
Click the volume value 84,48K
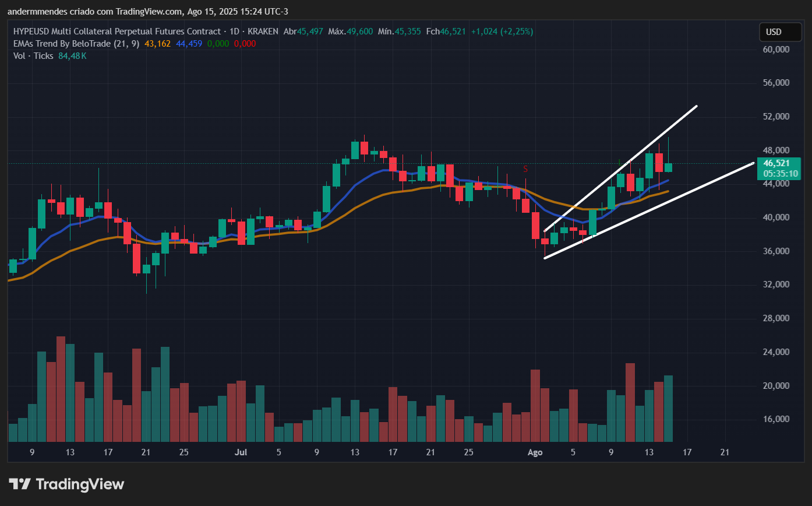[73, 56]
